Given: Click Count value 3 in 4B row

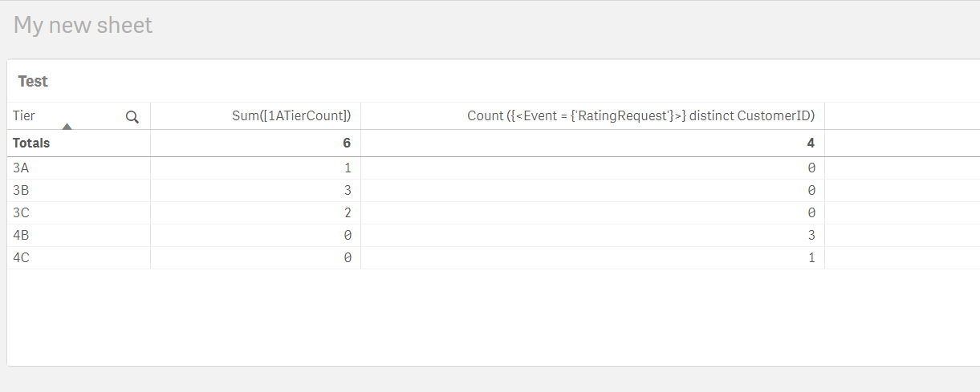Looking at the screenshot, I should [x=811, y=236].
